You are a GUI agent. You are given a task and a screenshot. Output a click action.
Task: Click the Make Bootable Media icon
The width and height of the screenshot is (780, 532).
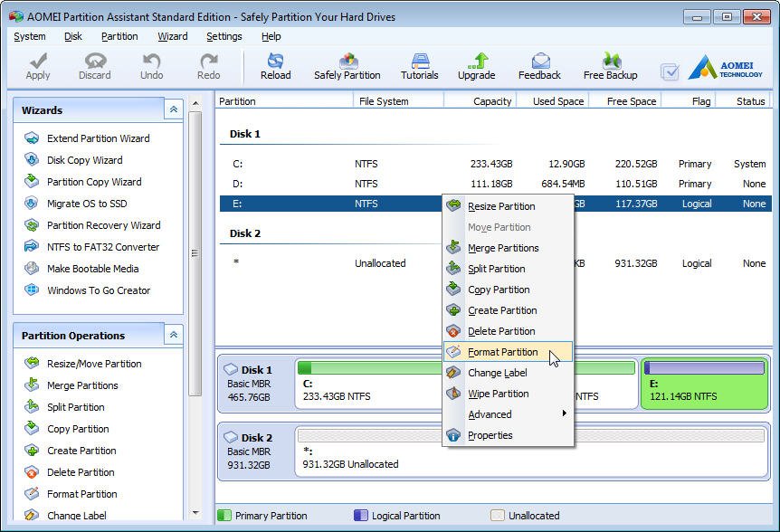coord(32,269)
